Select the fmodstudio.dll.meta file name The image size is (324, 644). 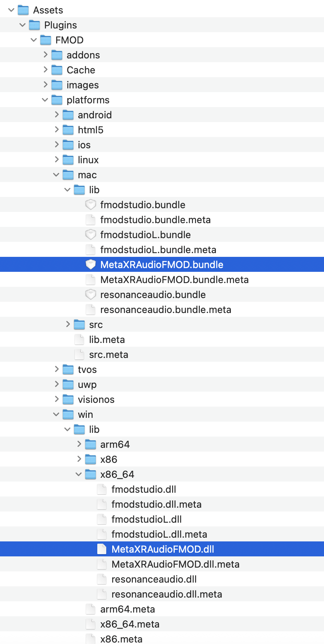pyautogui.click(x=156, y=504)
